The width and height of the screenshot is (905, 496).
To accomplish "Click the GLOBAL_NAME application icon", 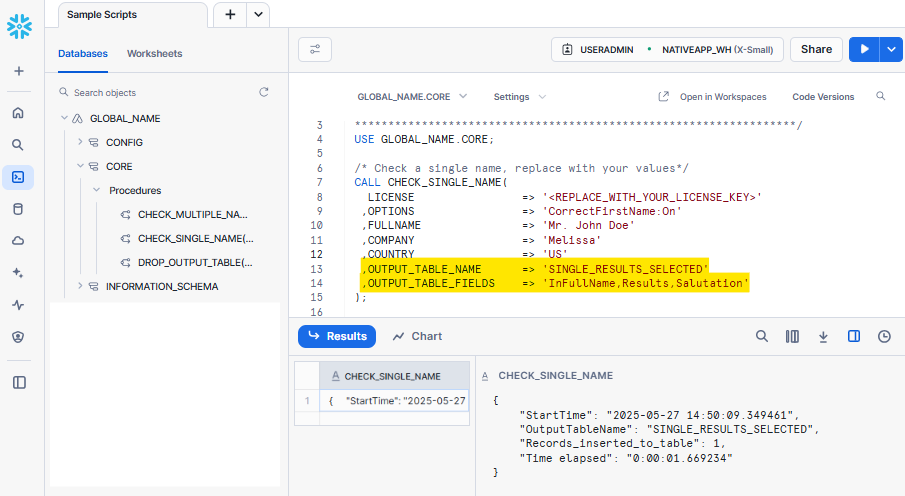I will pos(77,118).
